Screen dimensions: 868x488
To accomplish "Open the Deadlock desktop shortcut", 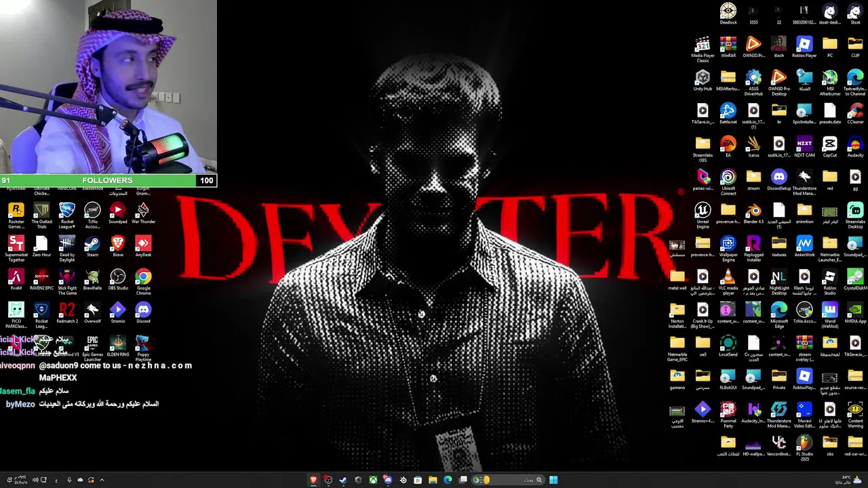I will pos(728,14).
